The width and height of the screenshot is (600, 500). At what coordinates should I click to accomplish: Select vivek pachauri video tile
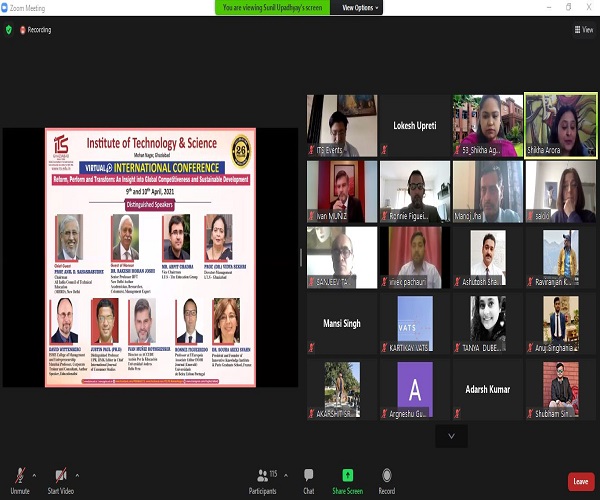415,257
